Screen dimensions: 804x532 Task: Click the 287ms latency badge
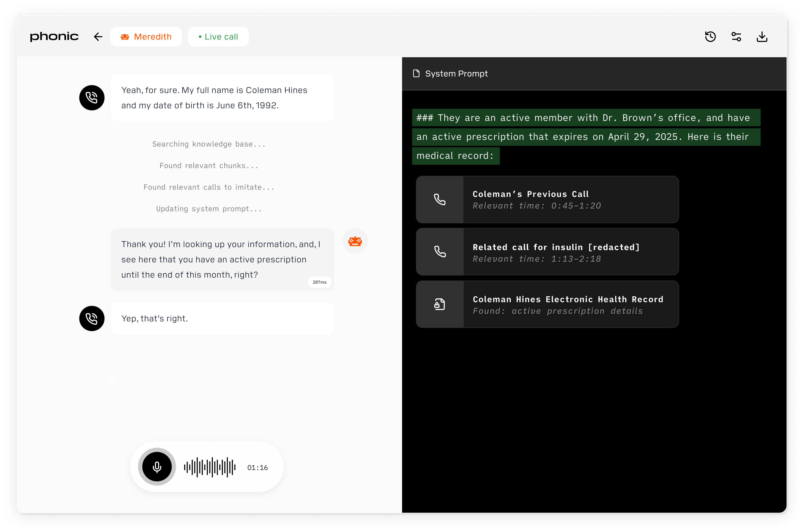(319, 282)
